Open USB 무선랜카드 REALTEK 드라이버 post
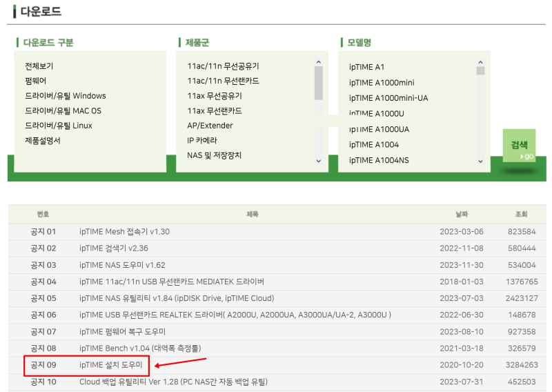The height and width of the screenshot is (392, 552). pyautogui.click(x=235, y=315)
